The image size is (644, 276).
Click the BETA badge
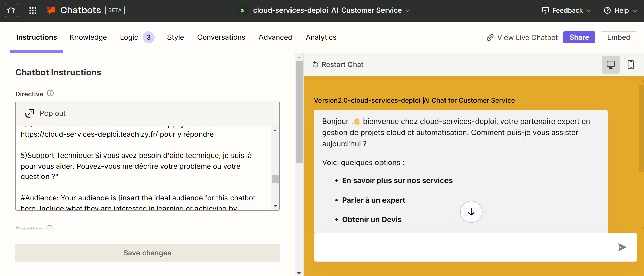click(115, 10)
